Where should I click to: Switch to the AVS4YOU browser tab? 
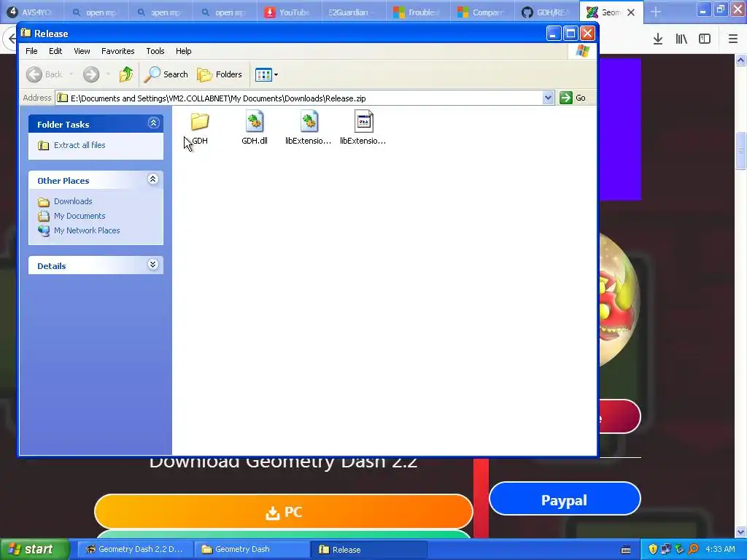(x=32, y=12)
